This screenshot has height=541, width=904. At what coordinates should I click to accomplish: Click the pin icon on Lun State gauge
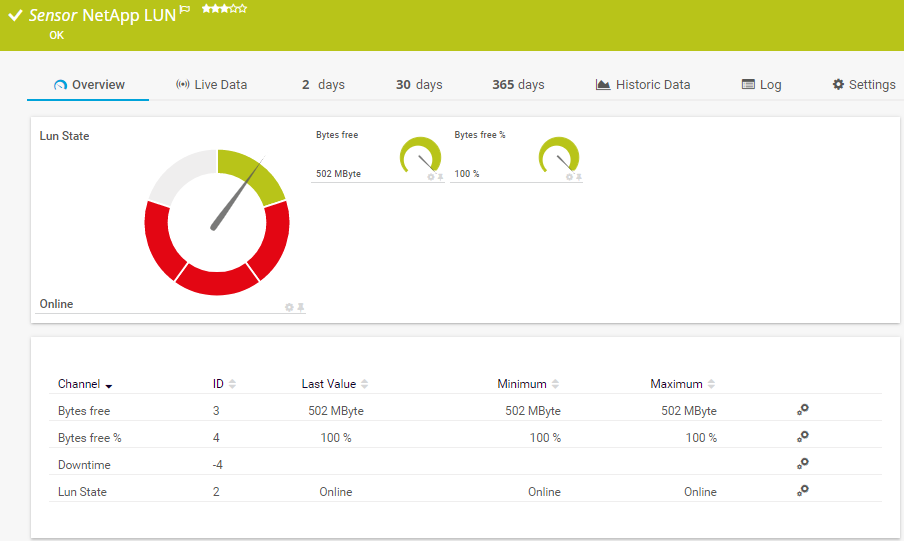300,307
